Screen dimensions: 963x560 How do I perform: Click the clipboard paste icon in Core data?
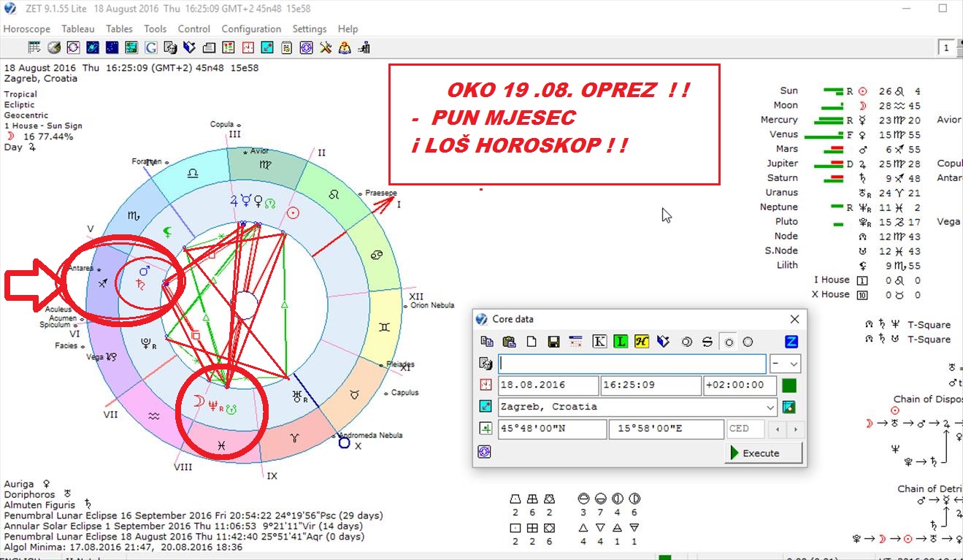pyautogui.click(x=510, y=342)
